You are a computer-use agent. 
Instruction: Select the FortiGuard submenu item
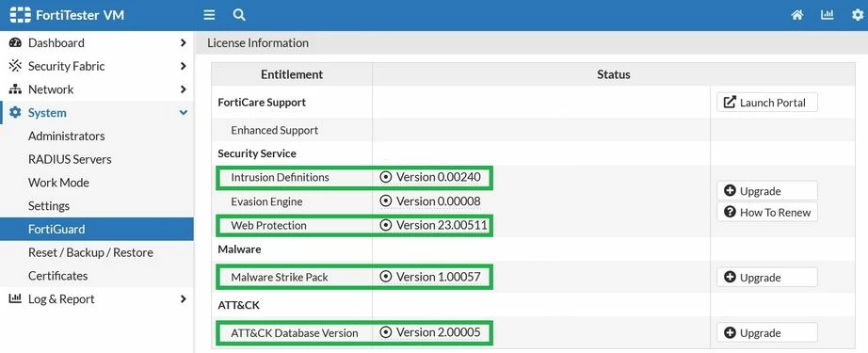point(97,229)
